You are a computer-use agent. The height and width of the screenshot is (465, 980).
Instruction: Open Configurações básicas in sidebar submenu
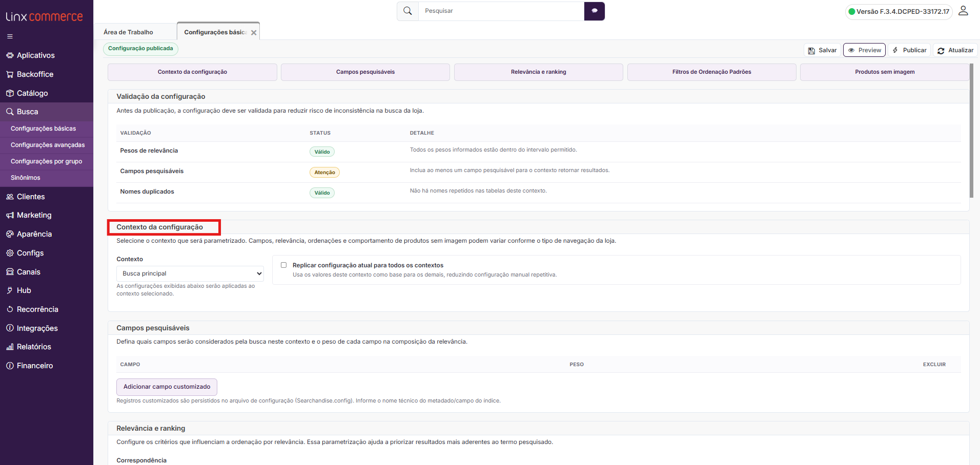coord(43,129)
